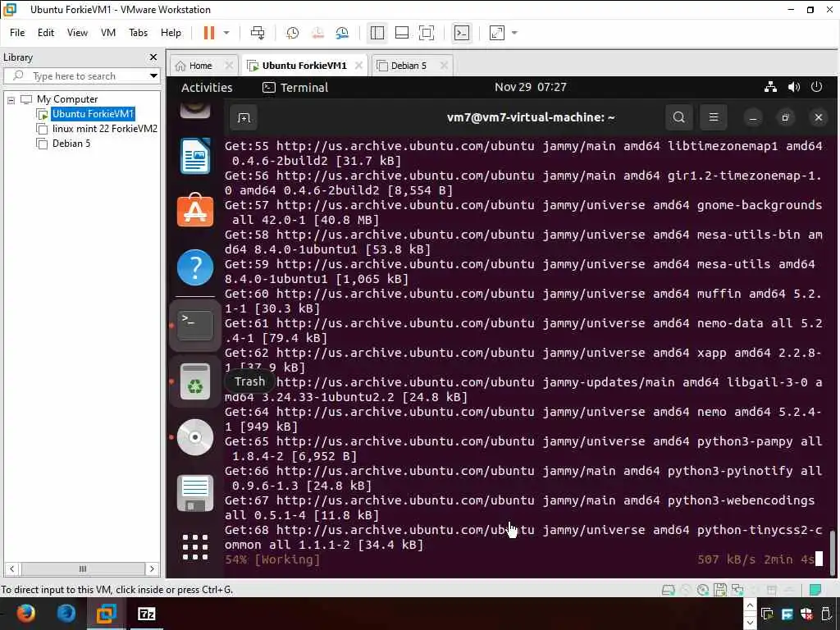
Task: Click Send Ctrl+Alt+Del toolbar icon
Action: [x=258, y=33]
